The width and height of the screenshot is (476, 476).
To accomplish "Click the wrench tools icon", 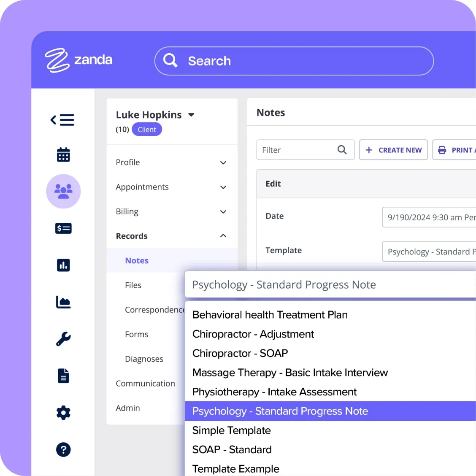I will click(x=63, y=339).
